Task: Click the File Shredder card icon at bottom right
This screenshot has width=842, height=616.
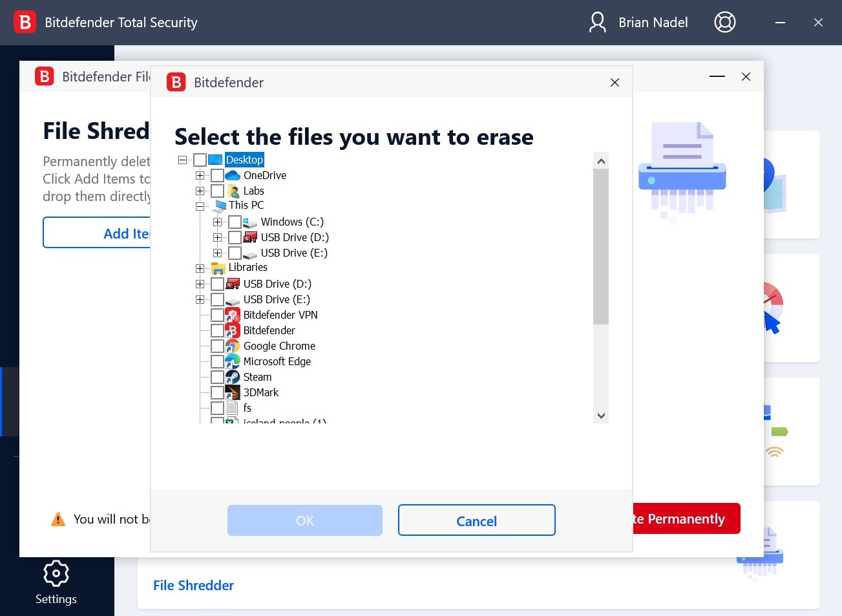Action: [x=760, y=553]
